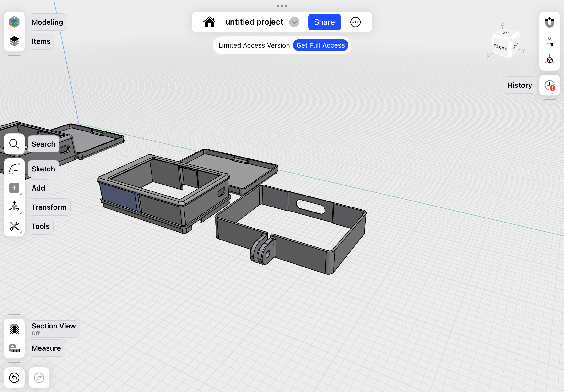Select the Right face of orientation cube
The width and height of the screenshot is (564, 392).
click(x=500, y=47)
